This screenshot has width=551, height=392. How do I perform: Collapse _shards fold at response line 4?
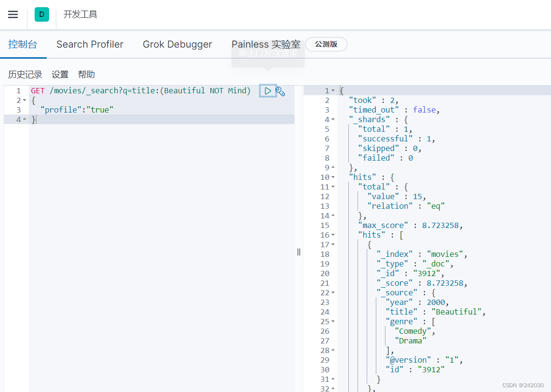333,119
